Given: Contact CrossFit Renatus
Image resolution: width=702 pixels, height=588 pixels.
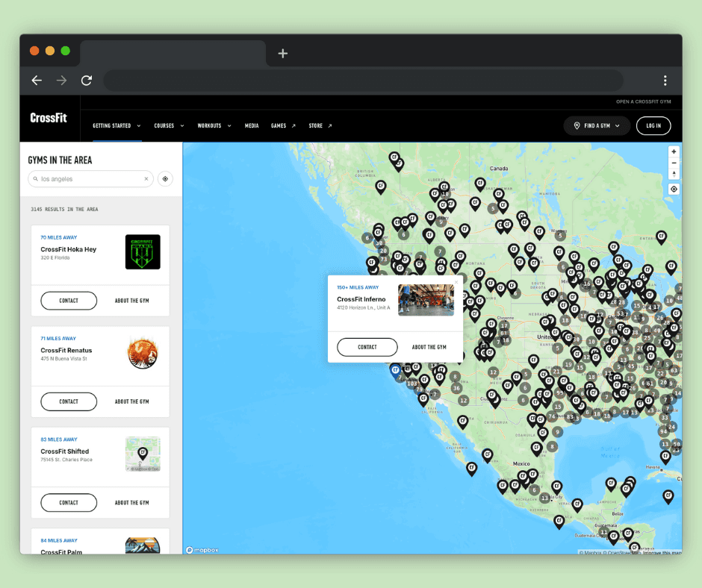Looking at the screenshot, I should pos(69,402).
